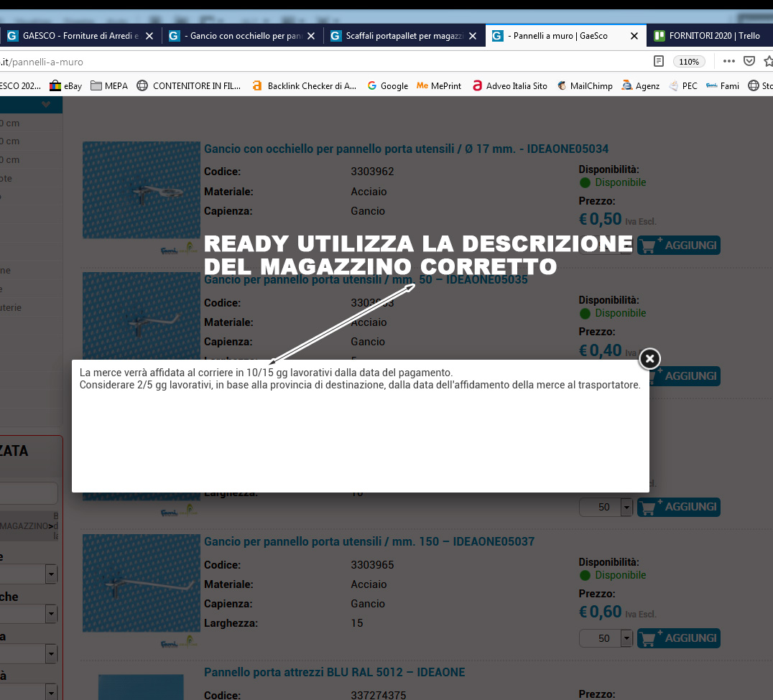Reset the 110% zoom level badge
The image size is (773, 700).
pyautogui.click(x=689, y=62)
